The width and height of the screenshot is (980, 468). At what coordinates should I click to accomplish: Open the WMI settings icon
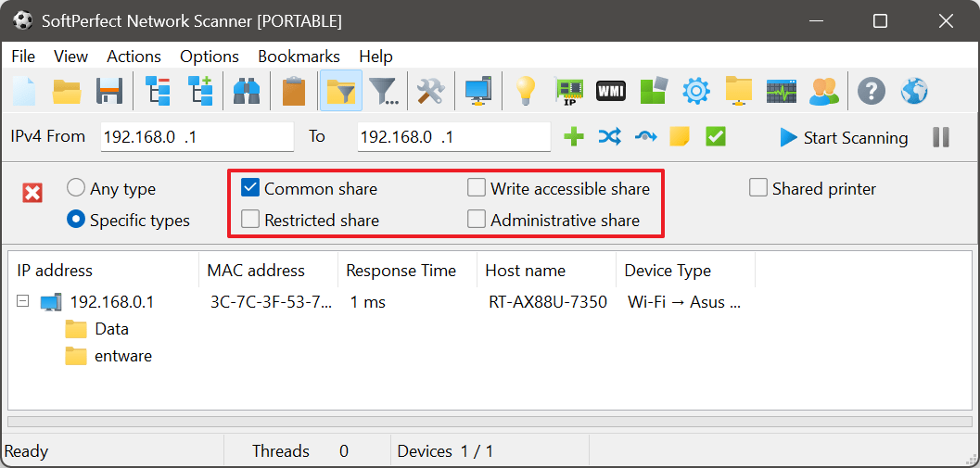click(x=610, y=91)
